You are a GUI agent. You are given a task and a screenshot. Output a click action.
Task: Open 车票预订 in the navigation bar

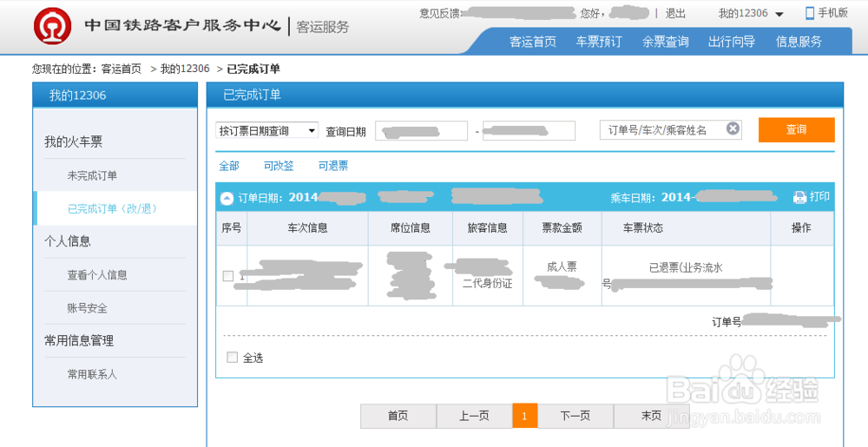tap(599, 42)
